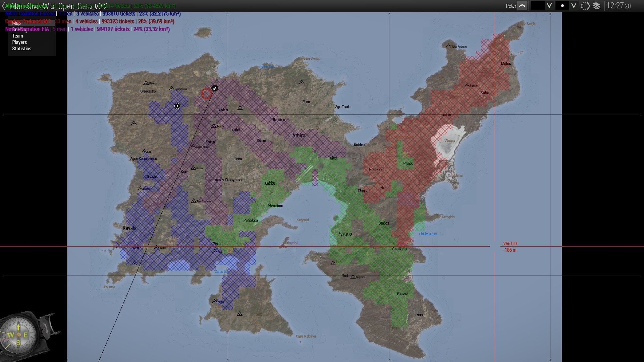Click the Agia Stemma hill icon
644x362 pixels.
coord(194,201)
